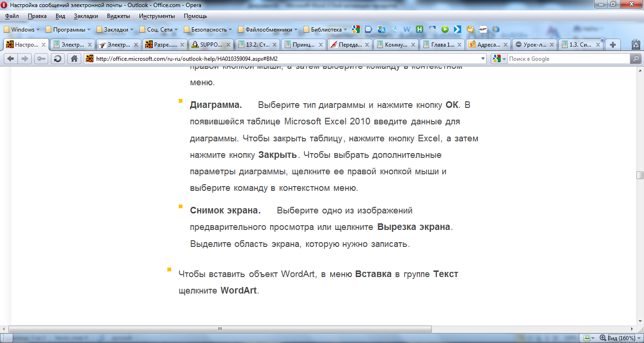The height and width of the screenshot is (343, 644).
Task: Expand the Файлообменники bookmarks folder
Action: pyautogui.click(x=267, y=29)
